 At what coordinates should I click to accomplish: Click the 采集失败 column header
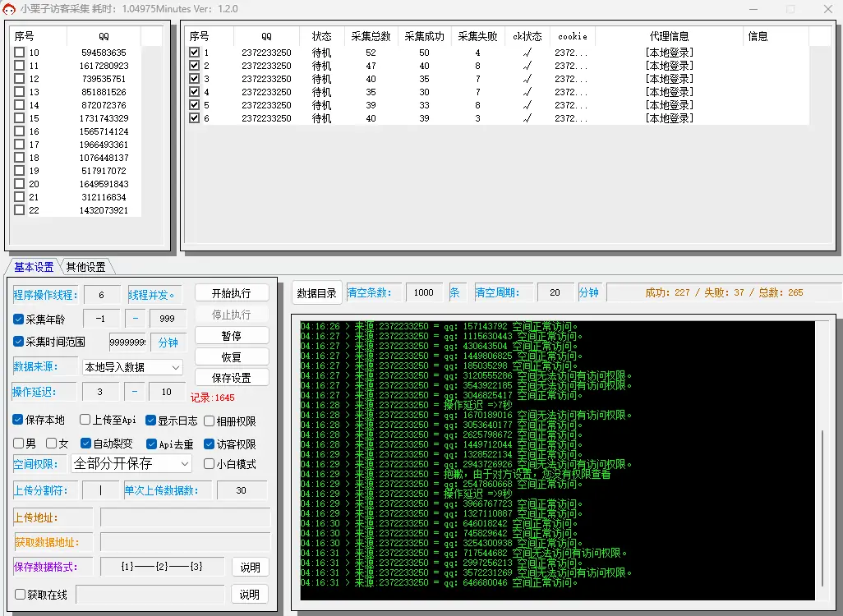coord(478,36)
